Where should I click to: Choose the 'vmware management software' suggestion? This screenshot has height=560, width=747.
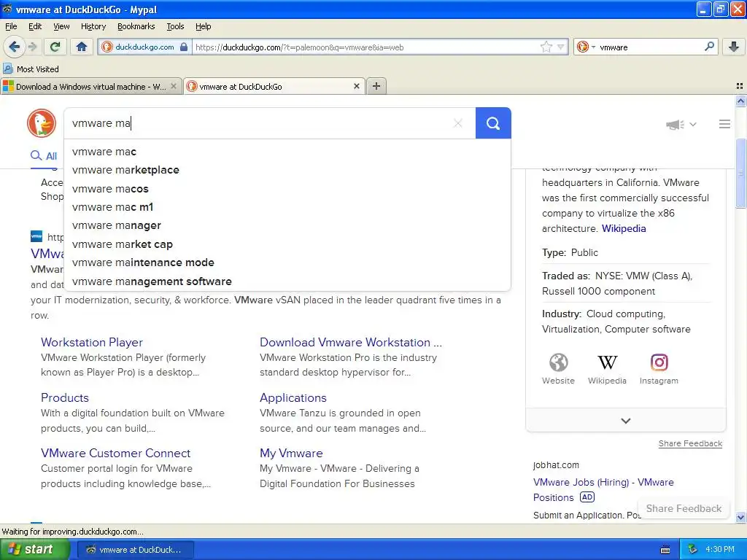(x=287, y=281)
